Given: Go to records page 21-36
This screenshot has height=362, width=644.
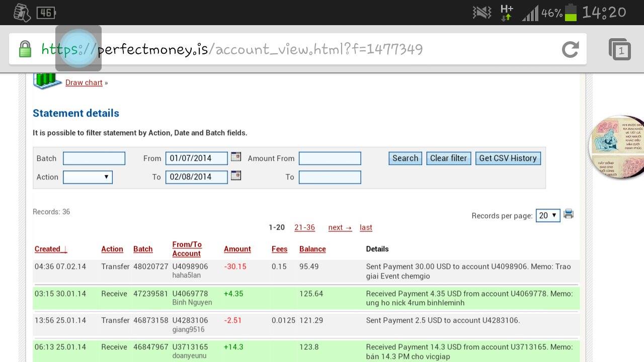Looking at the screenshot, I should [304, 227].
